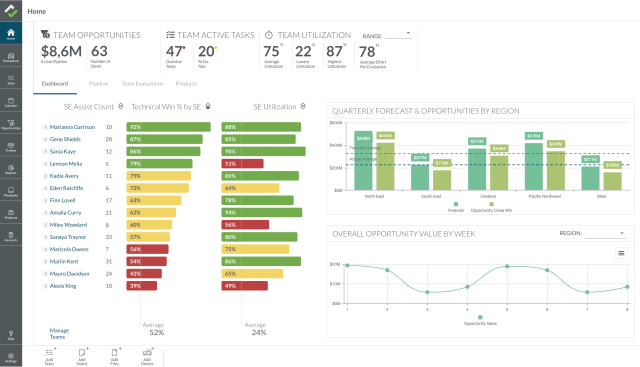Click the week 1 point on the line chart
The width and height of the screenshot is (640, 367).
coord(347,265)
